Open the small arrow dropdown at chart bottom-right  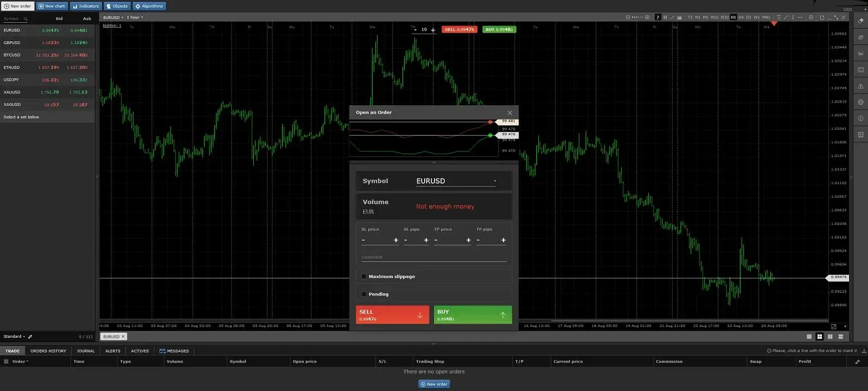pyautogui.click(x=845, y=326)
